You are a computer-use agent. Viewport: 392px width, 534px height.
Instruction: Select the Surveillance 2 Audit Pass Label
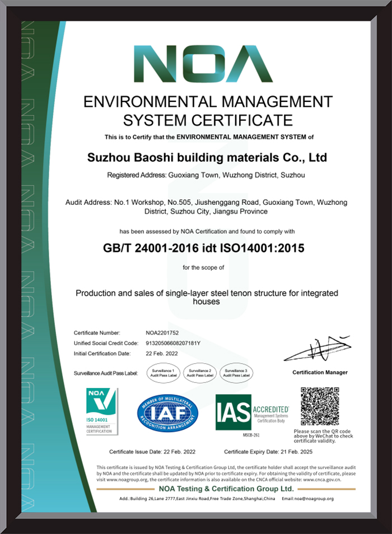coord(200,372)
